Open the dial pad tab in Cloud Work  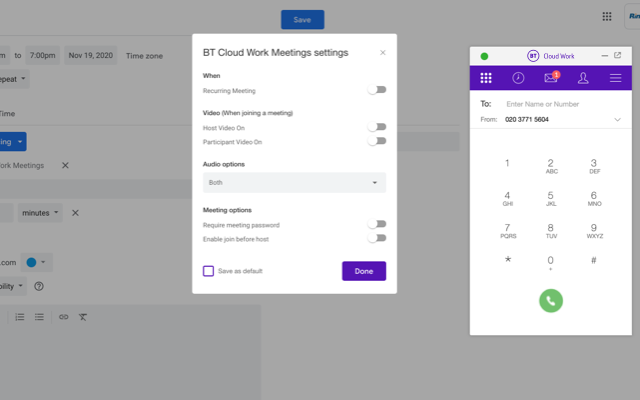tap(486, 78)
